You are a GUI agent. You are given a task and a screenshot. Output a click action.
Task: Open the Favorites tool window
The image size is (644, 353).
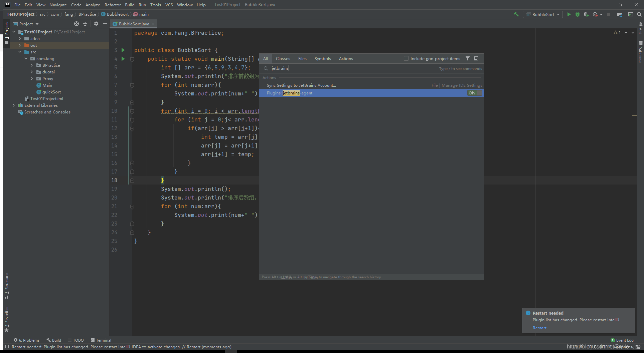point(7,319)
